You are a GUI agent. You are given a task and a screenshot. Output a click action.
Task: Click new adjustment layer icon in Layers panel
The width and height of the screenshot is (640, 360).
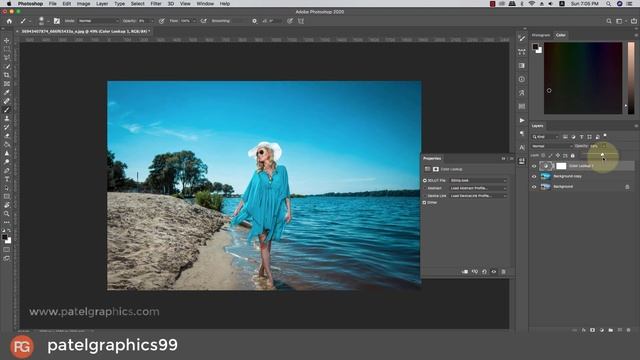pos(602,330)
